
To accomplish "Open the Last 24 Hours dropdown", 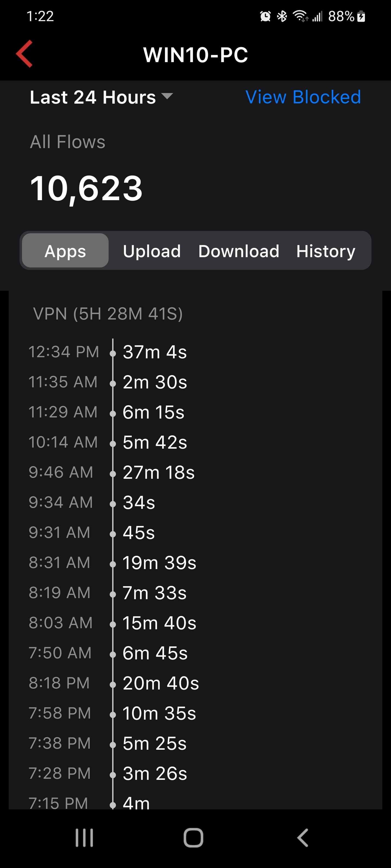I will (x=93, y=97).
